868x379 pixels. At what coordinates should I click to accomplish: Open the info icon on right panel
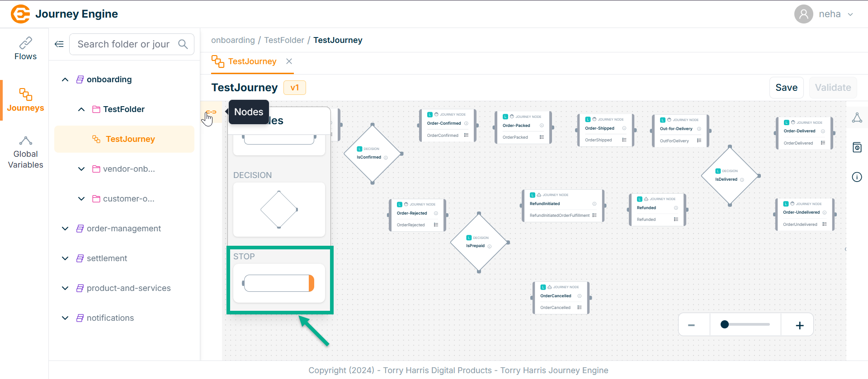click(857, 177)
